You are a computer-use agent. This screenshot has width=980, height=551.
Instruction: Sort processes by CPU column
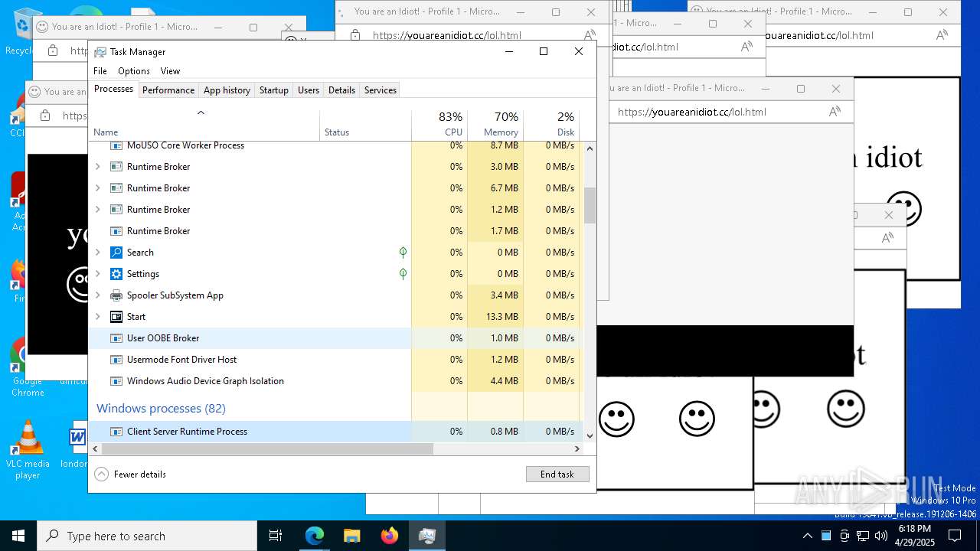tap(439, 125)
